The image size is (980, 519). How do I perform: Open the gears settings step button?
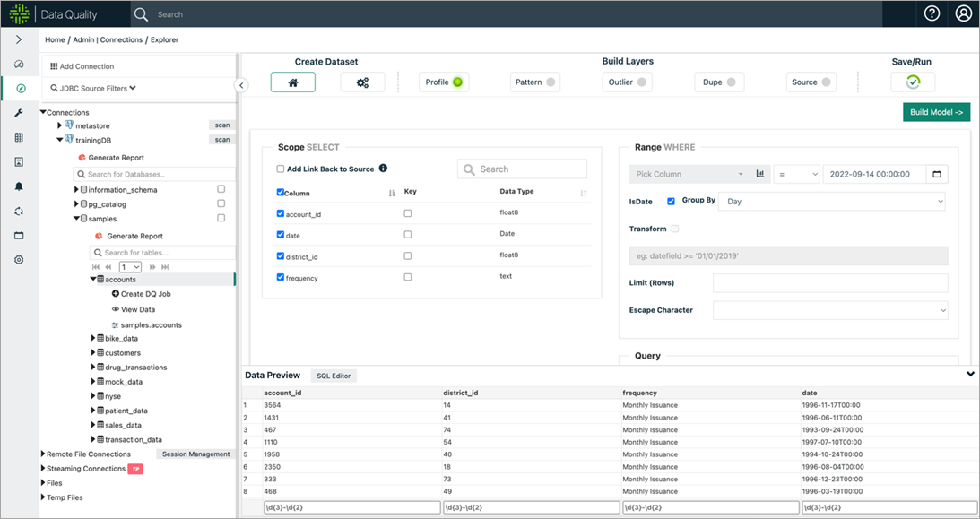click(x=362, y=82)
